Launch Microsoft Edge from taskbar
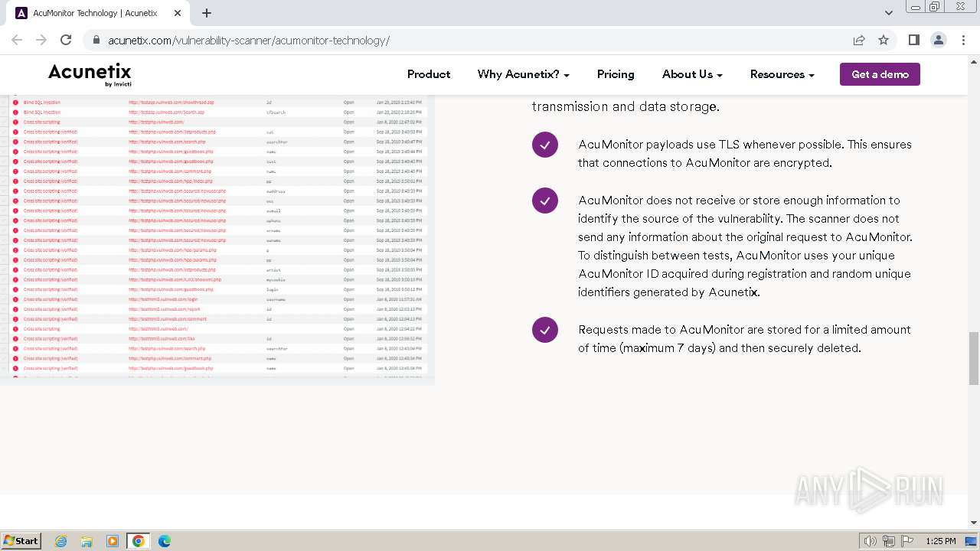 (x=165, y=541)
